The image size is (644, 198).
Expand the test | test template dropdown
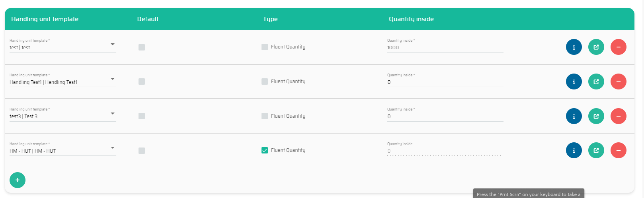[x=113, y=45]
